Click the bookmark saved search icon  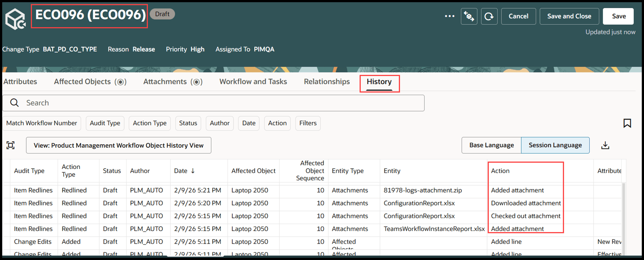(627, 123)
